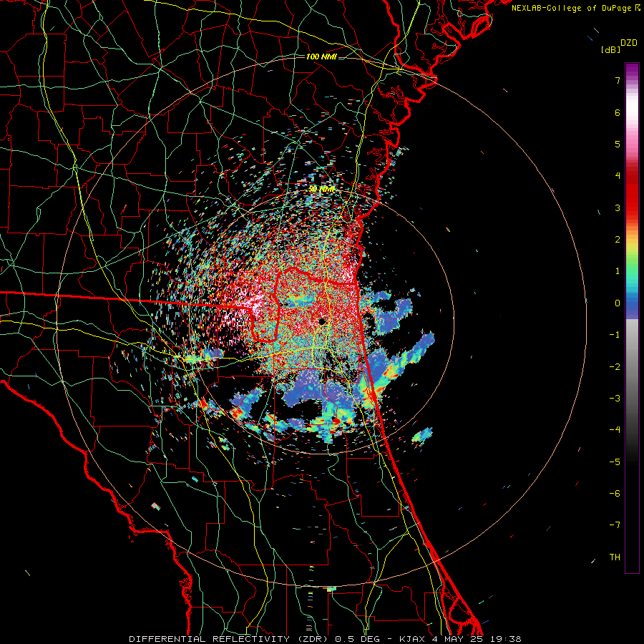Click the positive 5 scale value
This screenshot has width=644, height=644.
click(x=618, y=144)
